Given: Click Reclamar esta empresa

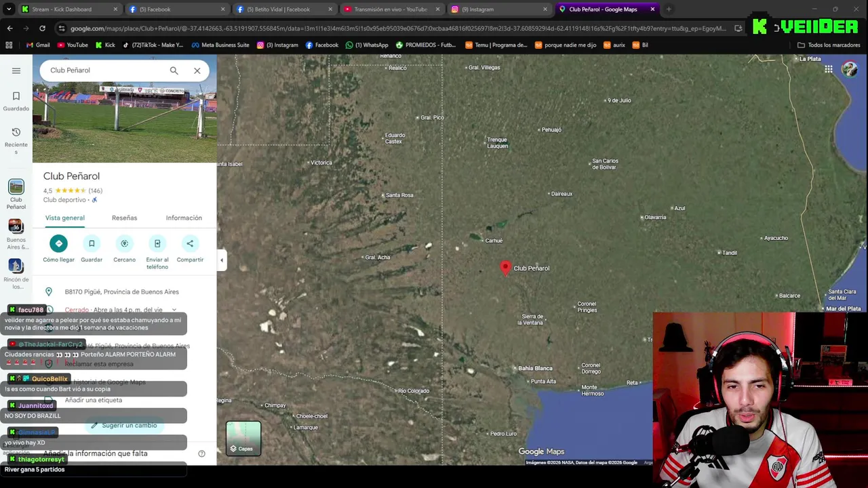Looking at the screenshot, I should [99, 364].
